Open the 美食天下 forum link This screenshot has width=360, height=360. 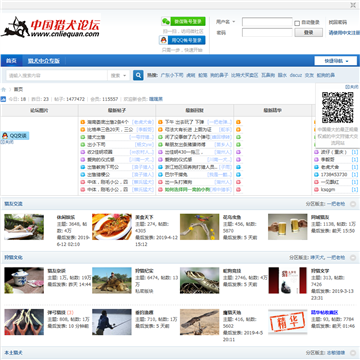(x=144, y=217)
